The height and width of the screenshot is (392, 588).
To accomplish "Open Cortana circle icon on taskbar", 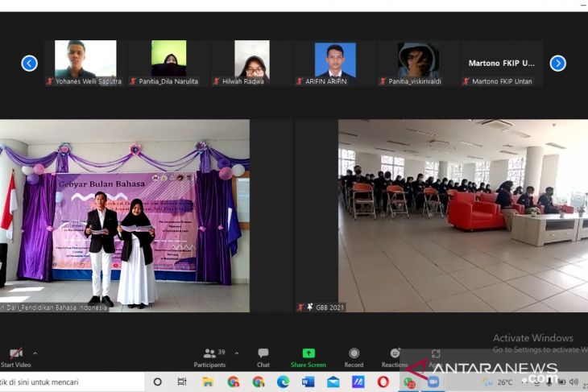I will [x=158, y=382].
